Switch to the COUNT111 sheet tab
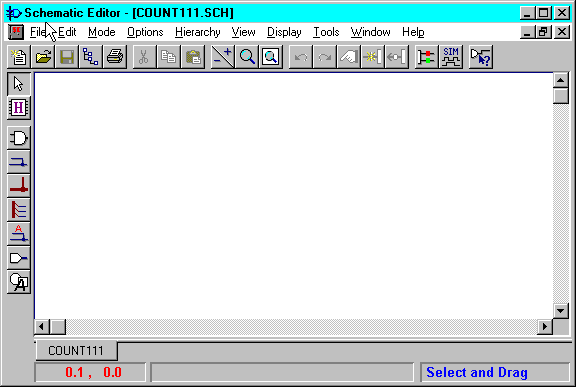The height and width of the screenshot is (387, 576). (x=76, y=351)
